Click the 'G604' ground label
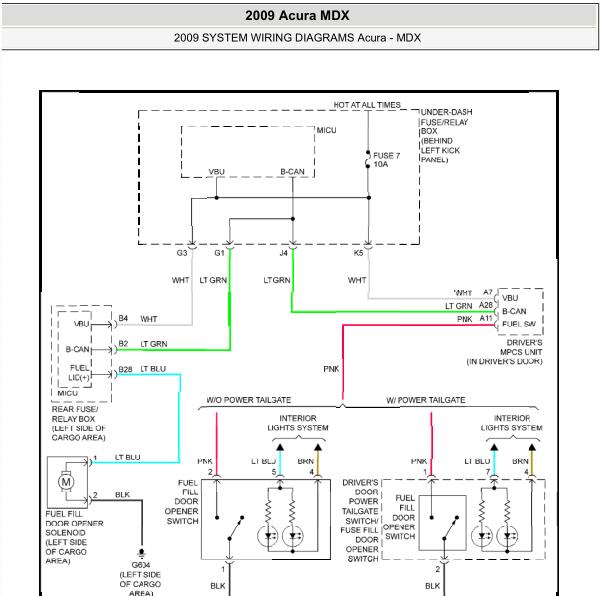The height and width of the screenshot is (596, 601). pyautogui.click(x=141, y=565)
